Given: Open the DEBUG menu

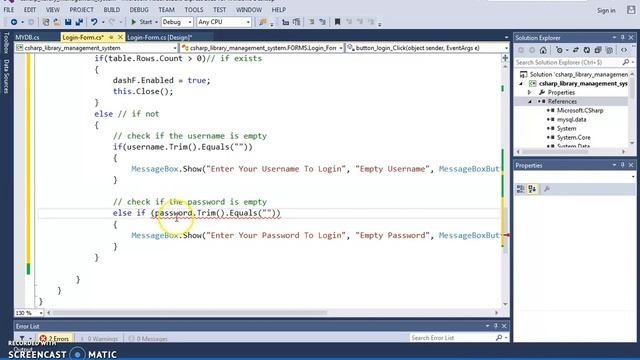Looking at the screenshot, I should pyautogui.click(x=139, y=9).
